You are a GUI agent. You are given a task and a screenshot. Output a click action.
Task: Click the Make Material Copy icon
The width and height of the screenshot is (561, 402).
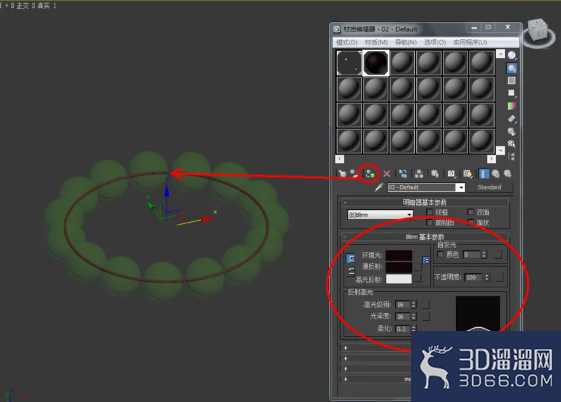point(403,174)
